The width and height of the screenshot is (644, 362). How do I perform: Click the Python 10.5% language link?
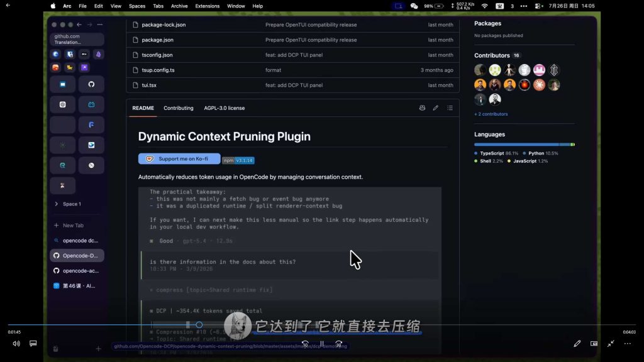[540, 153]
